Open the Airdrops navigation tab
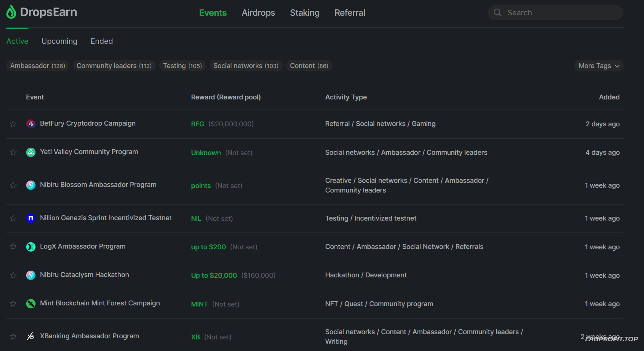Viewport: 644px width, 351px height. point(258,13)
